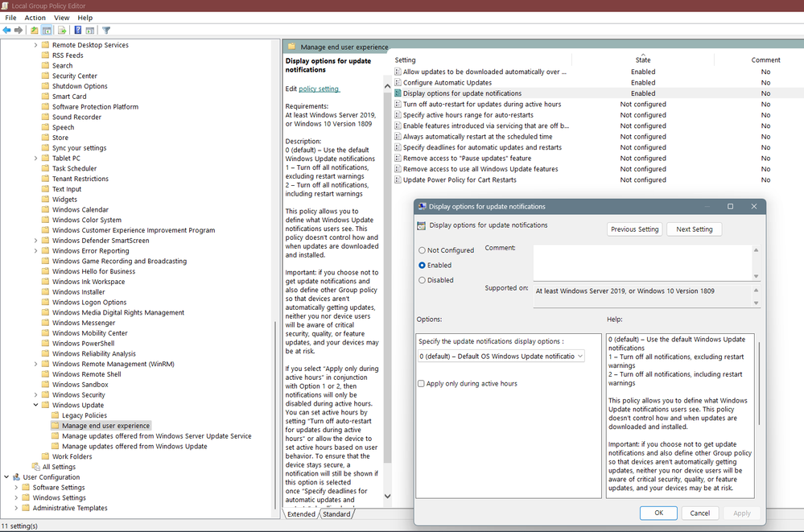Click the Windows Sandbox folder icon
Viewport: 804px width, 532px height.
(45, 384)
